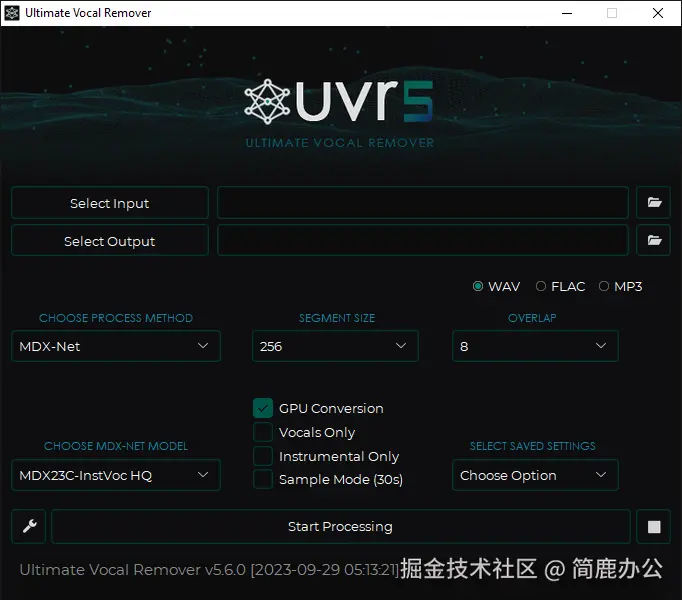Click the OVERLAP label

[532, 318]
